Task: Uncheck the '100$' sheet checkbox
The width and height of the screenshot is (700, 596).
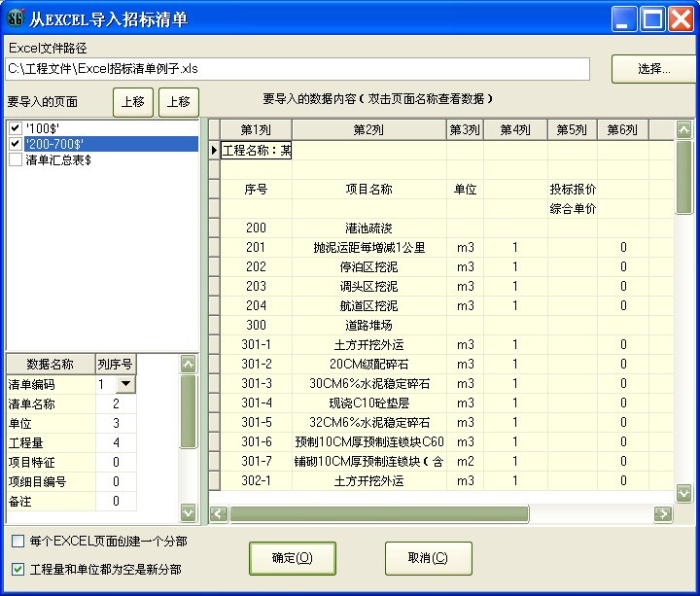Action: point(15,128)
